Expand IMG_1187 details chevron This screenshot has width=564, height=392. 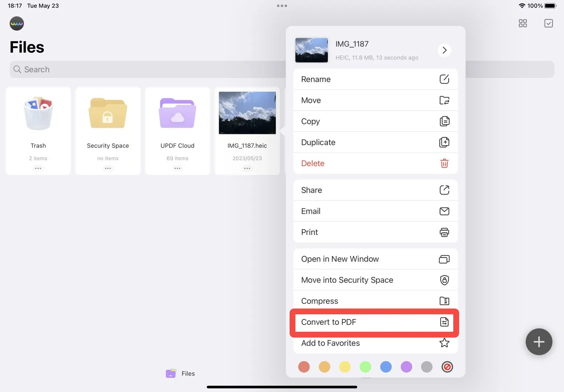click(444, 50)
